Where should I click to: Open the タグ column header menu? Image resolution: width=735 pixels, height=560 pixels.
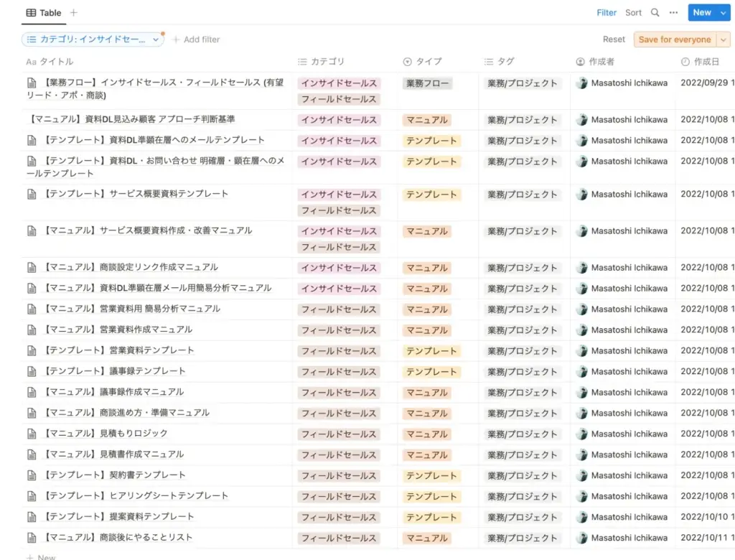click(500, 62)
